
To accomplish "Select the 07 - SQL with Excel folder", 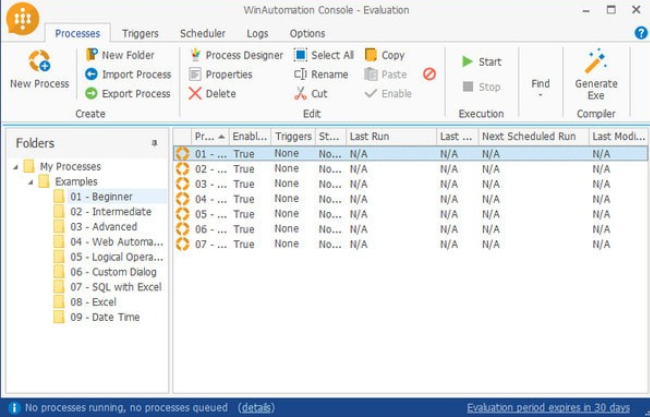I will 115,287.
